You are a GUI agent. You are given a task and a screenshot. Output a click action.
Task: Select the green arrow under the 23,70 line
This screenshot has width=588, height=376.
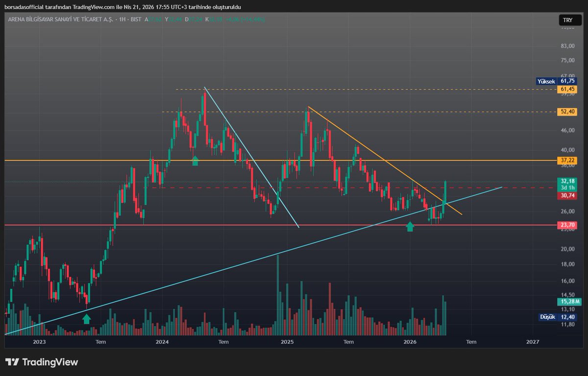(410, 226)
